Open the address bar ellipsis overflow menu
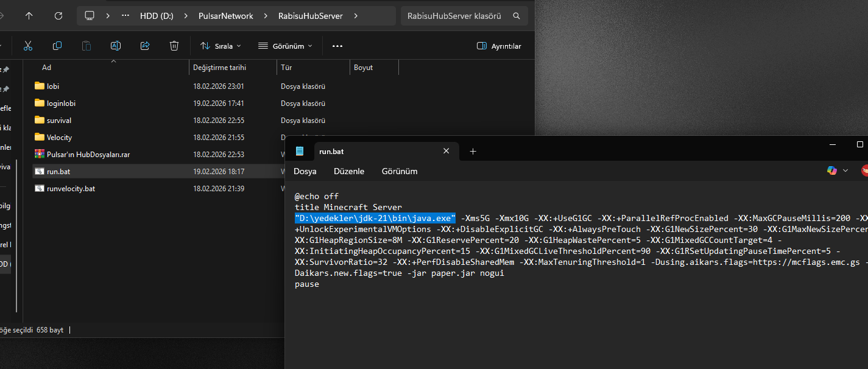868x369 pixels. click(125, 16)
